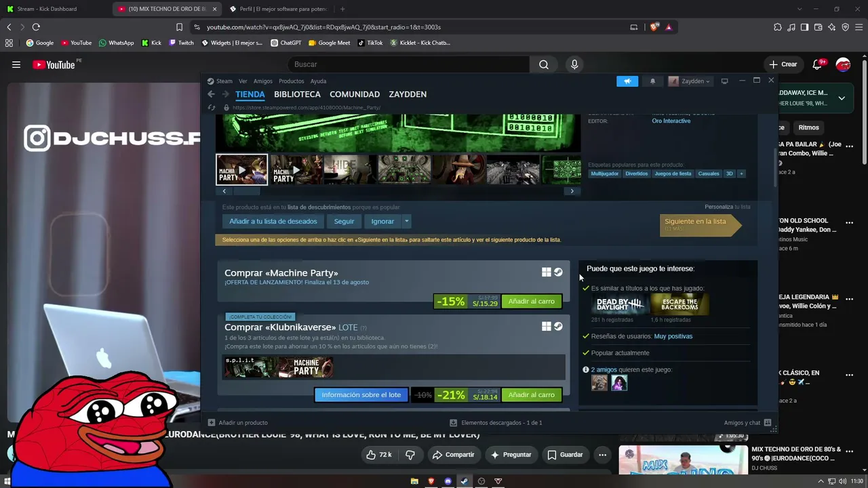Open Steam notifications bell
Image resolution: width=868 pixels, height=488 pixels.
[652, 81]
